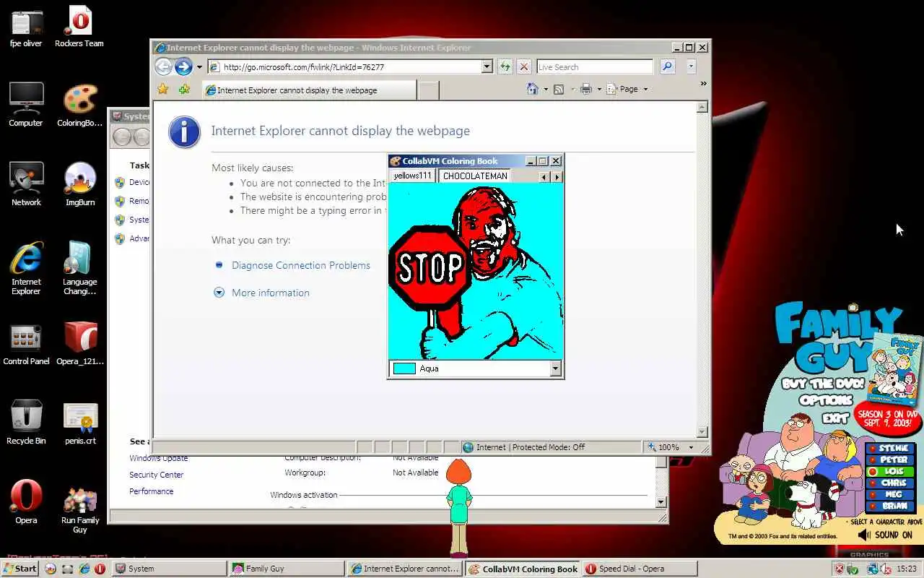Select the PETER character option

(889, 460)
